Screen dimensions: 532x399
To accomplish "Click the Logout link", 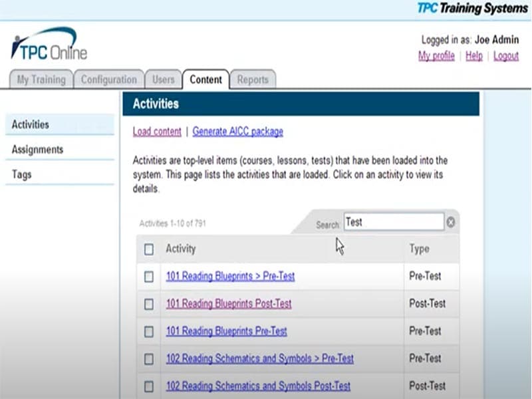I will click(506, 56).
